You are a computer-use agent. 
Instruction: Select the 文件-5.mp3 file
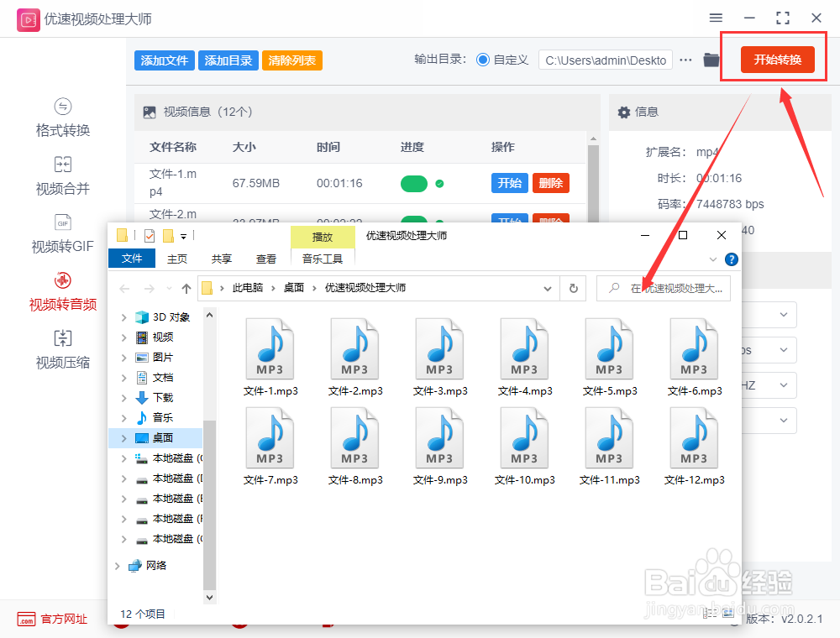pos(610,358)
